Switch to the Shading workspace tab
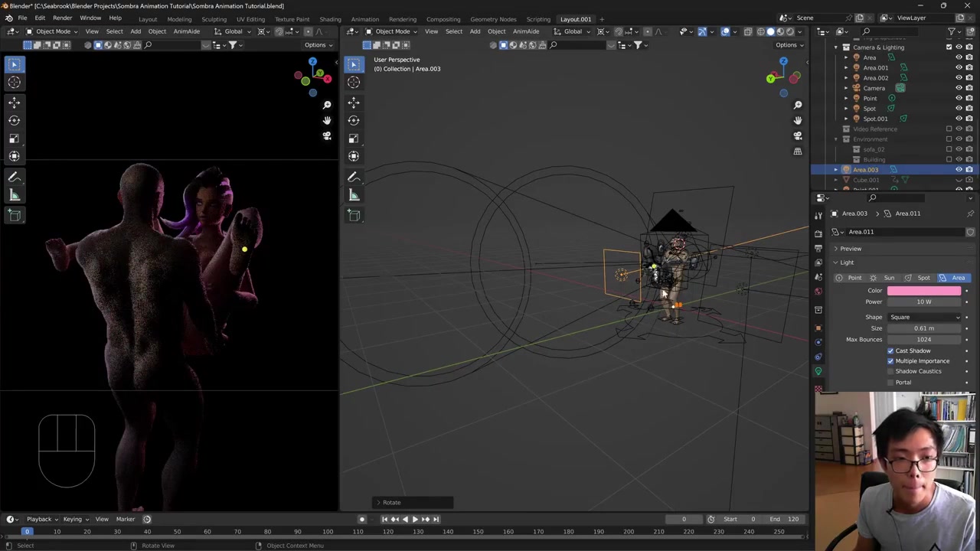980x551 pixels. click(x=330, y=19)
